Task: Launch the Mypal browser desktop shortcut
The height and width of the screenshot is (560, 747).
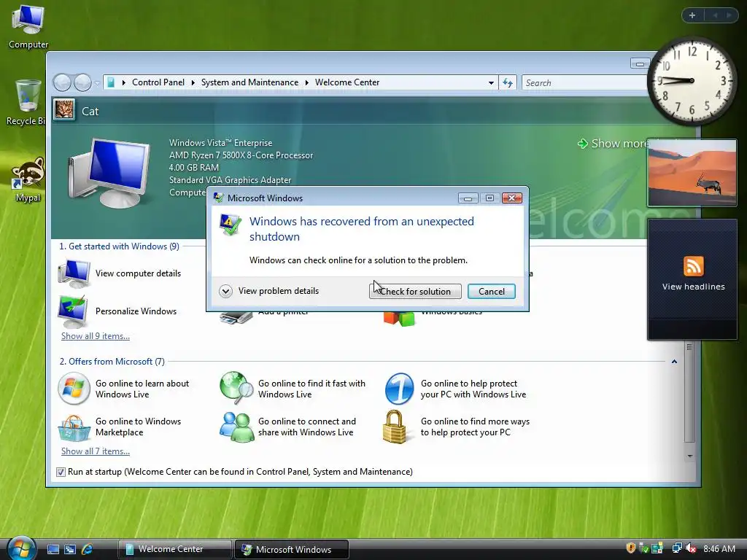Action: pos(28,179)
